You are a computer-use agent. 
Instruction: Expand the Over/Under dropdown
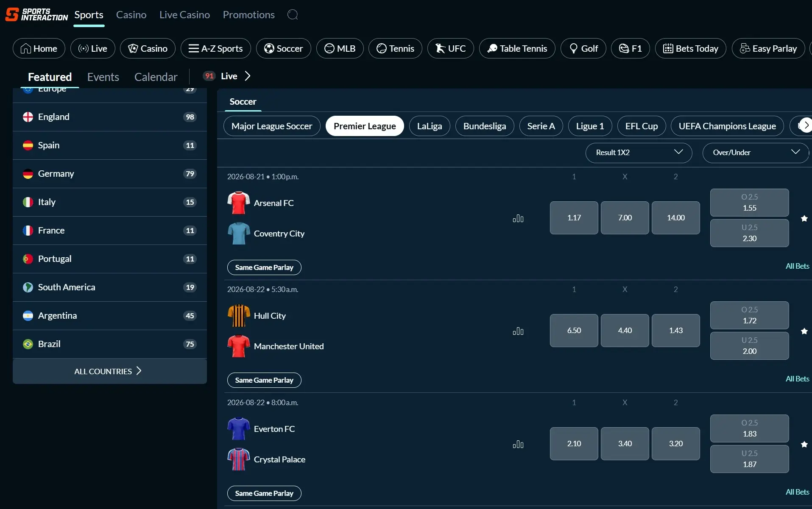pyautogui.click(x=756, y=153)
